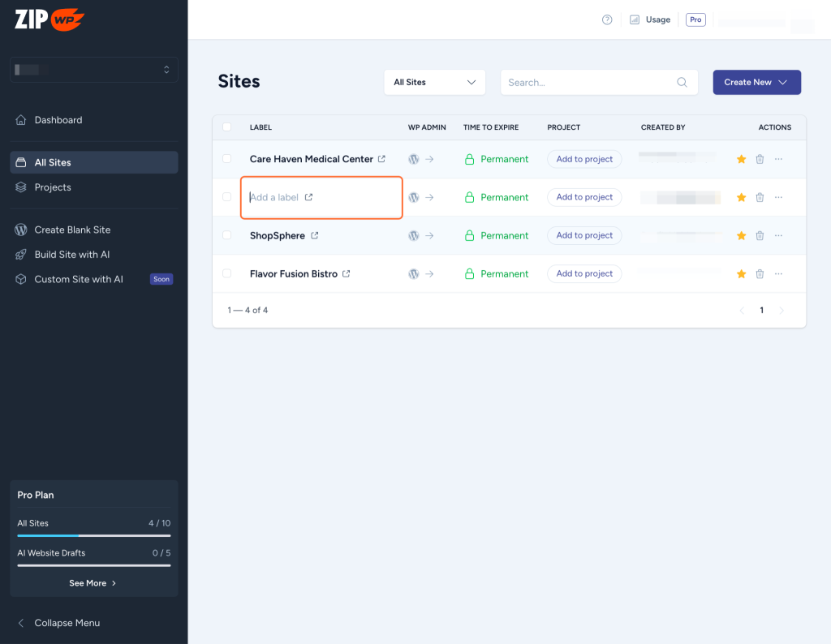Expand the All Sites filter dropdown
Screen dimensions: 831x644
(434, 83)
